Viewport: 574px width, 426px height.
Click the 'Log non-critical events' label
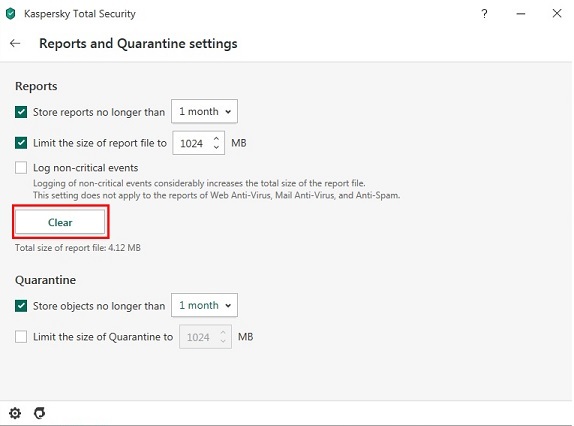(85, 168)
